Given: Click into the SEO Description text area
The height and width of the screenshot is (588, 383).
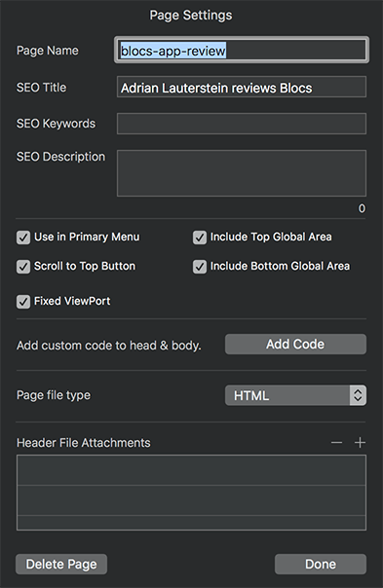Looking at the screenshot, I should (242, 173).
